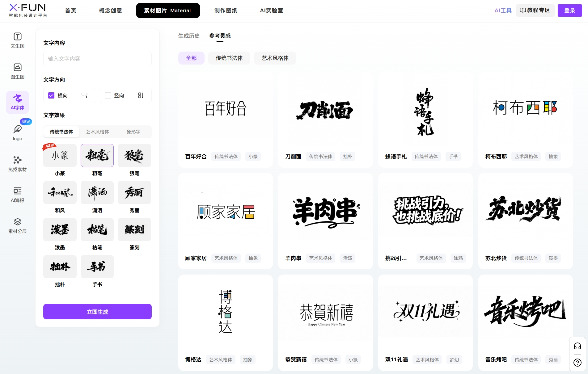Screen dimensions: 588x374
Task: Uncheck the 横向 text direction checkbox
Action: [51, 95]
